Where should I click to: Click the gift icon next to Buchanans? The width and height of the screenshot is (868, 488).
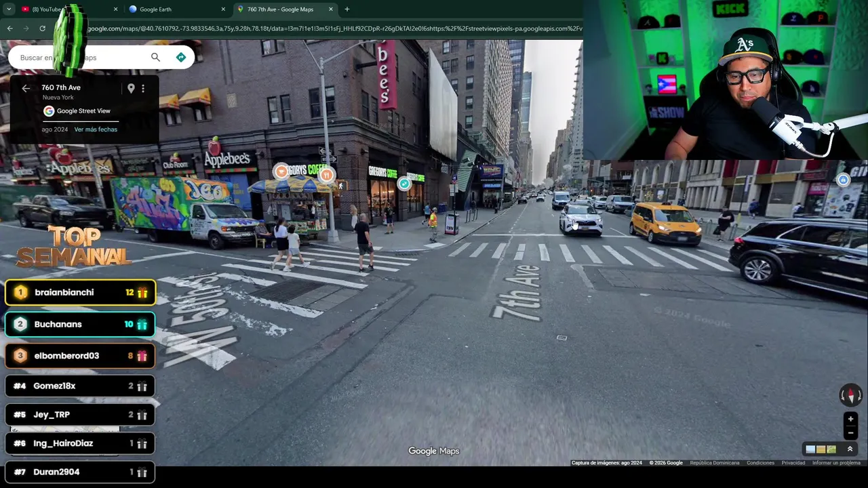pos(142,325)
